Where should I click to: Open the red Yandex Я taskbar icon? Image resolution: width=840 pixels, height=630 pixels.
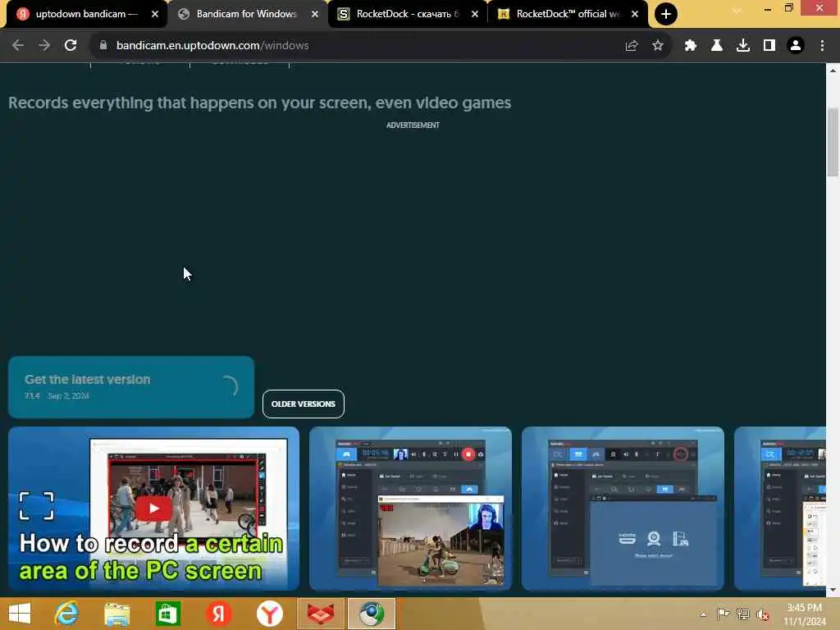point(218,614)
